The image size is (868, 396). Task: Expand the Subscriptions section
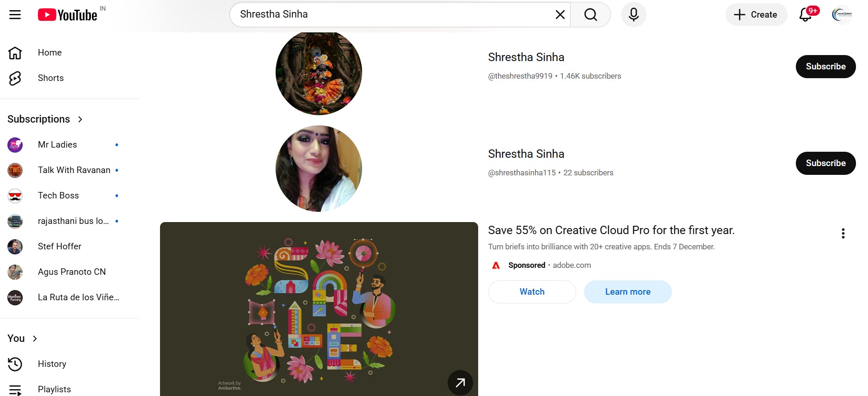[x=45, y=119]
